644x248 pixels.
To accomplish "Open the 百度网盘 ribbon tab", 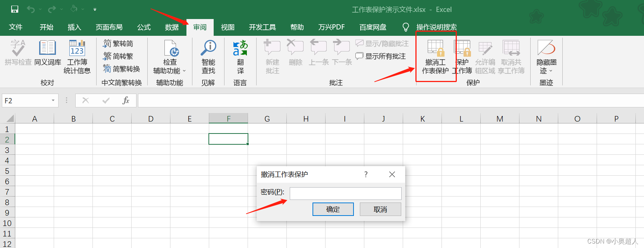I will pyautogui.click(x=373, y=27).
